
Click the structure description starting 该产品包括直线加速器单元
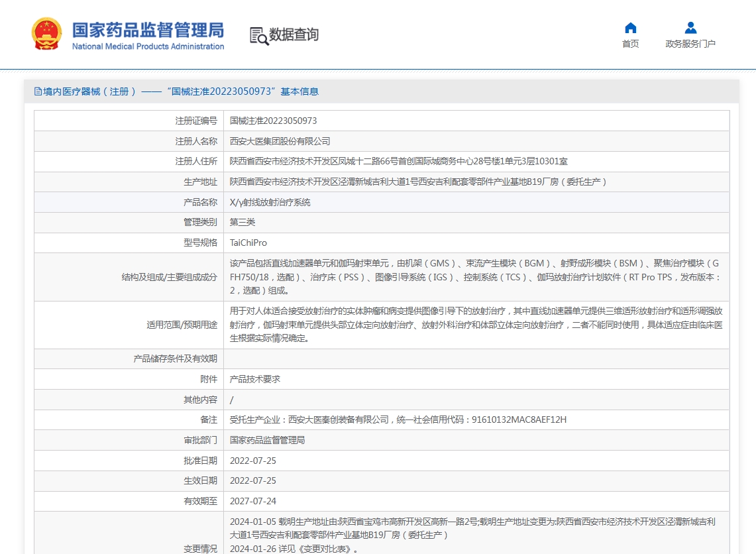[475, 277]
